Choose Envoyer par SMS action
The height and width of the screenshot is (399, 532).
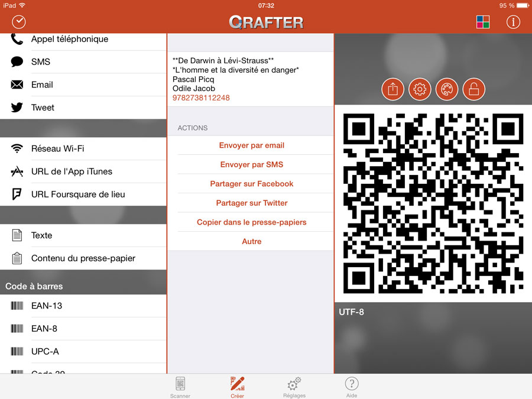coord(251,164)
